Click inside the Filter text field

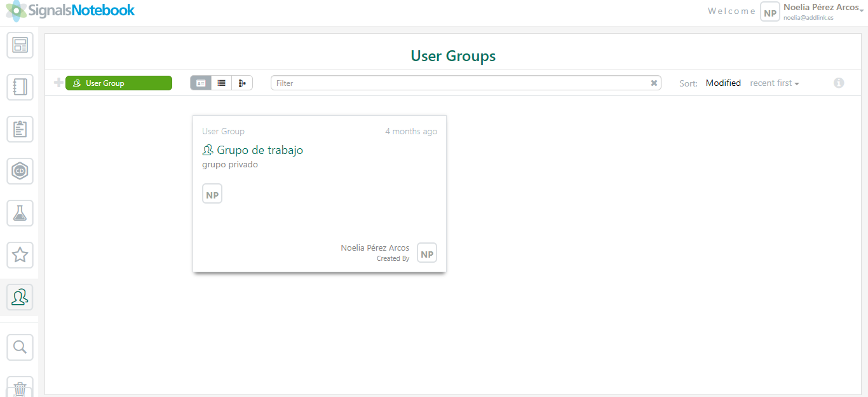coord(458,83)
